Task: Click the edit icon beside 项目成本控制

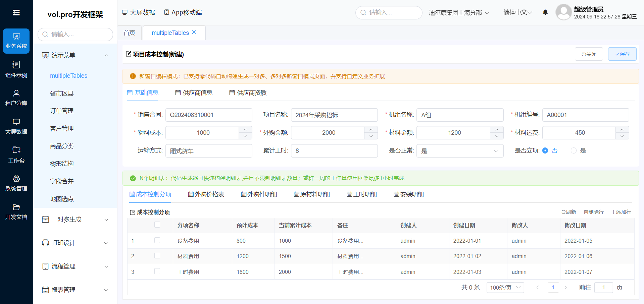Action: (129, 54)
